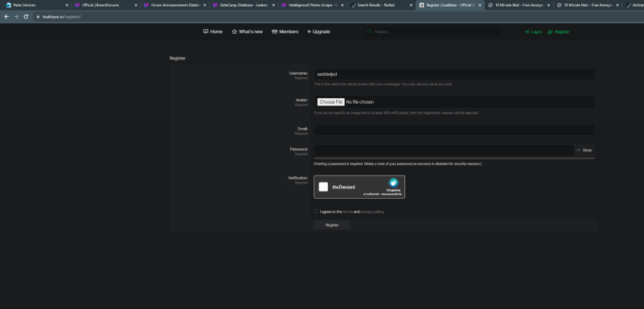
Task: Click the hCaptcha logo icon
Action: point(393,183)
